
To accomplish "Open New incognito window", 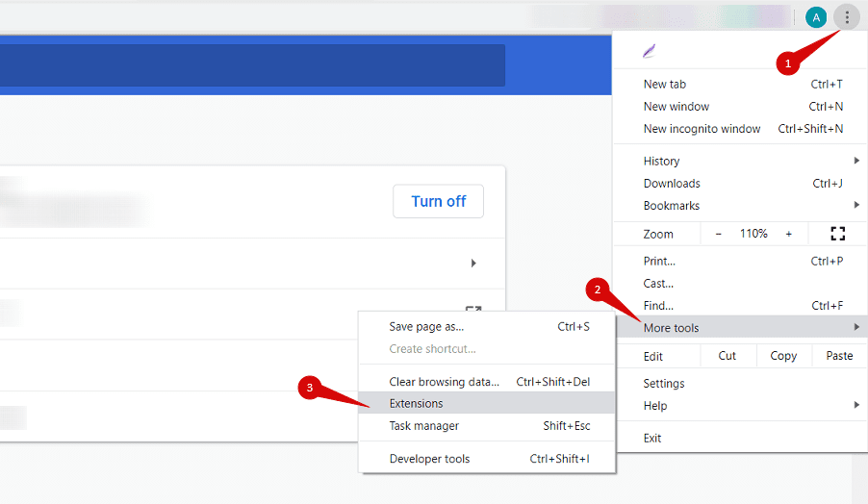I will click(x=702, y=129).
